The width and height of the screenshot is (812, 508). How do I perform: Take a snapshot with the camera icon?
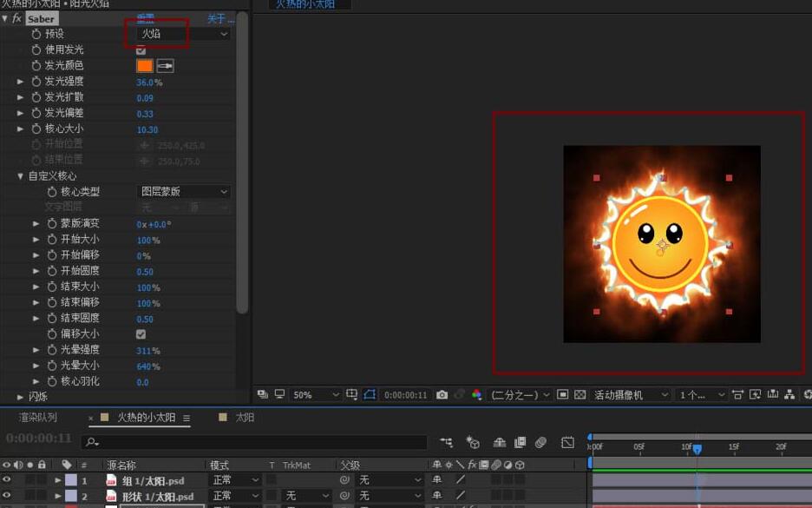pos(442,395)
